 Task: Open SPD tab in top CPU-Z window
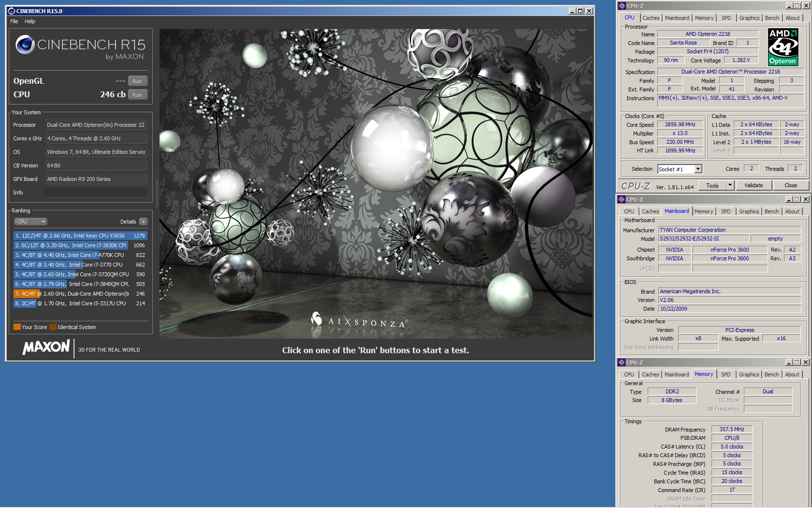[x=726, y=18]
